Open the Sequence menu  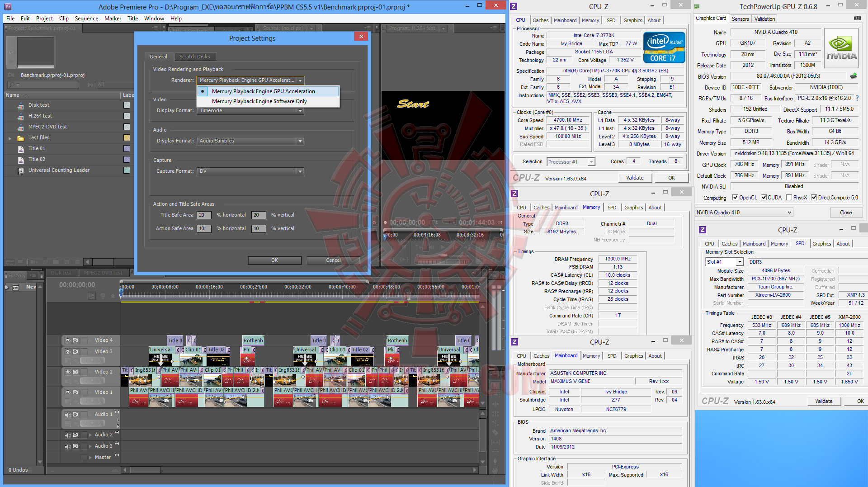(x=86, y=19)
